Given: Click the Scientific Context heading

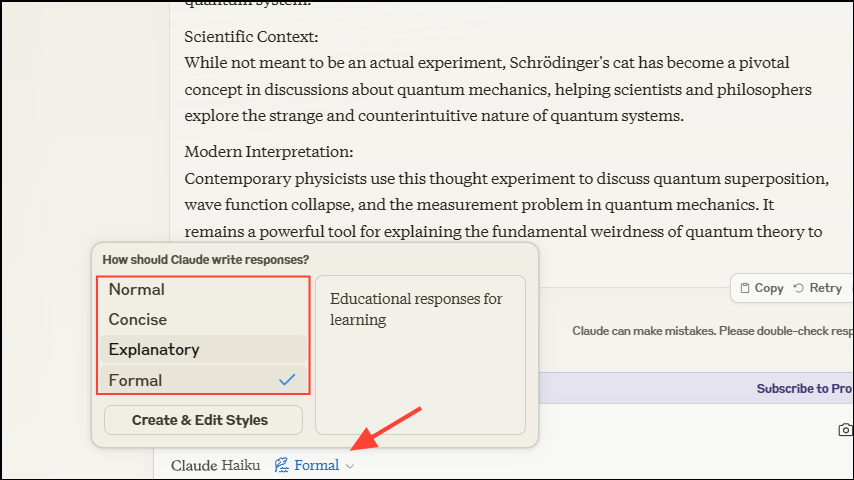Looking at the screenshot, I should click(251, 37).
